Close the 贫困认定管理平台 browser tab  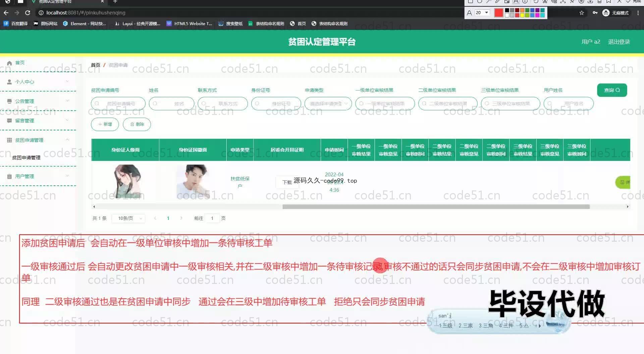click(103, 2)
